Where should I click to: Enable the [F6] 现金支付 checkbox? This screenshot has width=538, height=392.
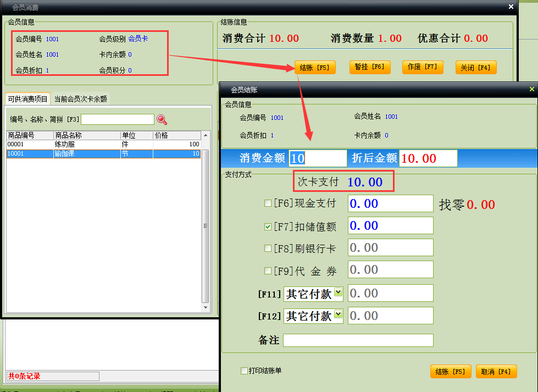point(268,203)
